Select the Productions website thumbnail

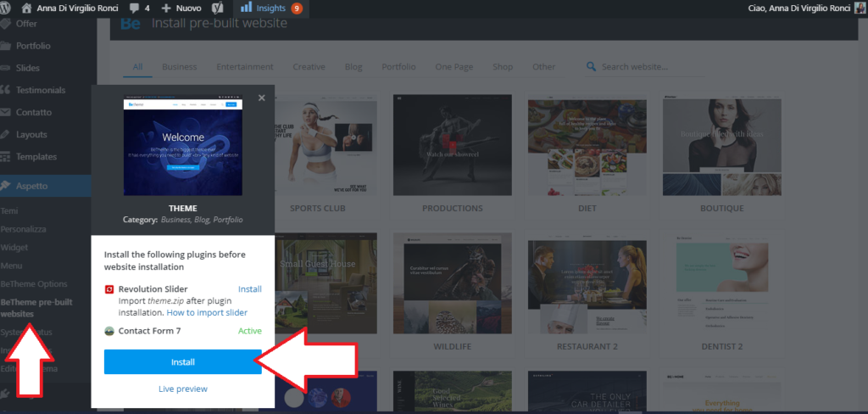tap(453, 145)
